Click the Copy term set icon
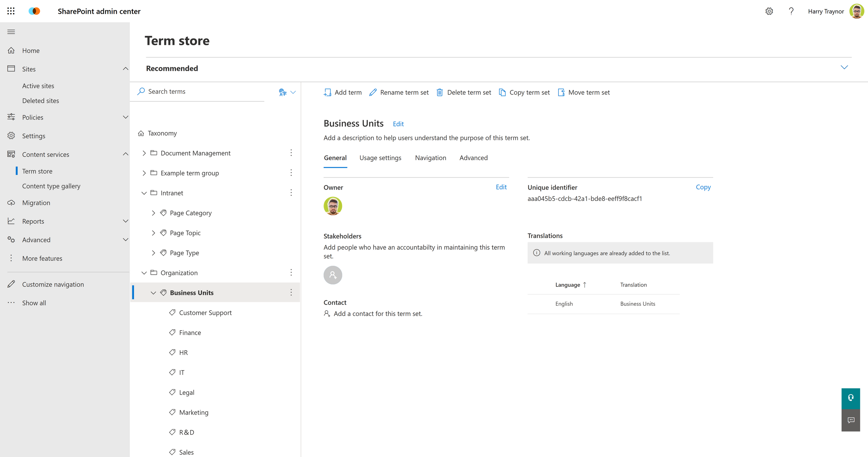 (x=502, y=92)
